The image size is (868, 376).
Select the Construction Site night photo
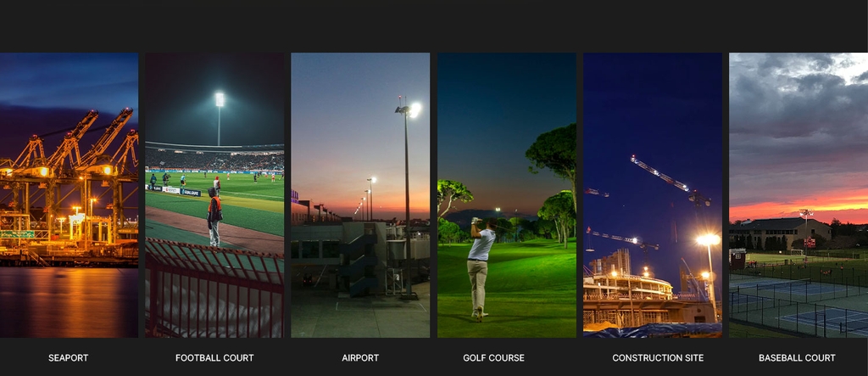[x=653, y=195]
